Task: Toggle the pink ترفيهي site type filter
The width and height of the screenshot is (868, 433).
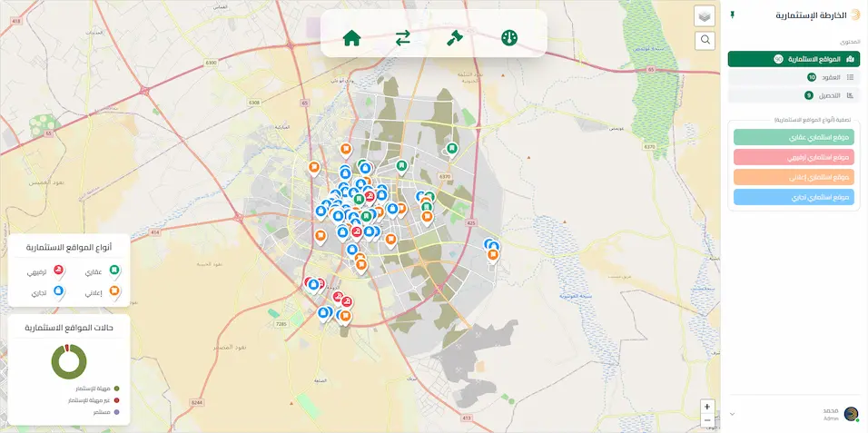Action: (794, 157)
